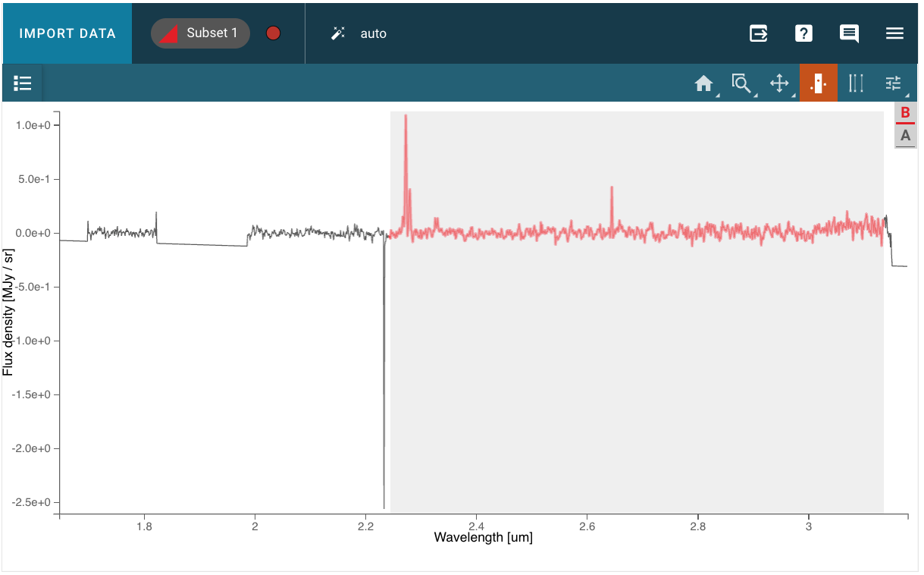This screenshot has height=575, width=924.
Task: Toggle off the orange range subset tool
Action: (818, 83)
